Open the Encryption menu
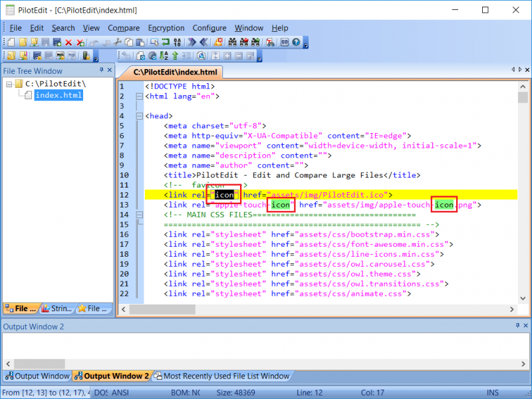532x399 pixels. coord(166,28)
